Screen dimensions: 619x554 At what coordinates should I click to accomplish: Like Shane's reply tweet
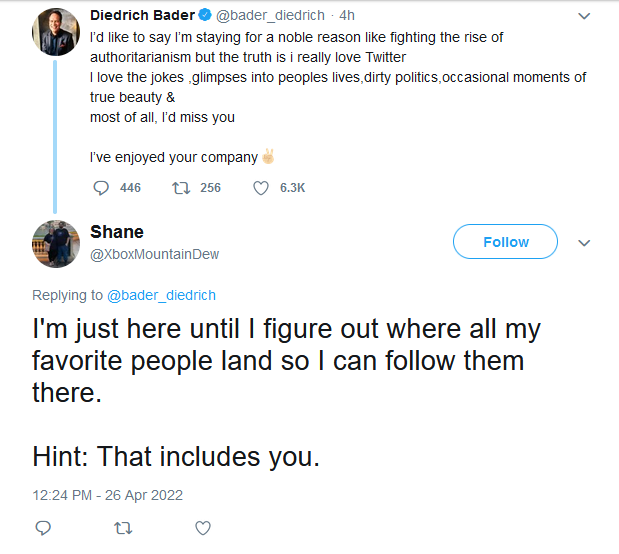[x=203, y=527]
